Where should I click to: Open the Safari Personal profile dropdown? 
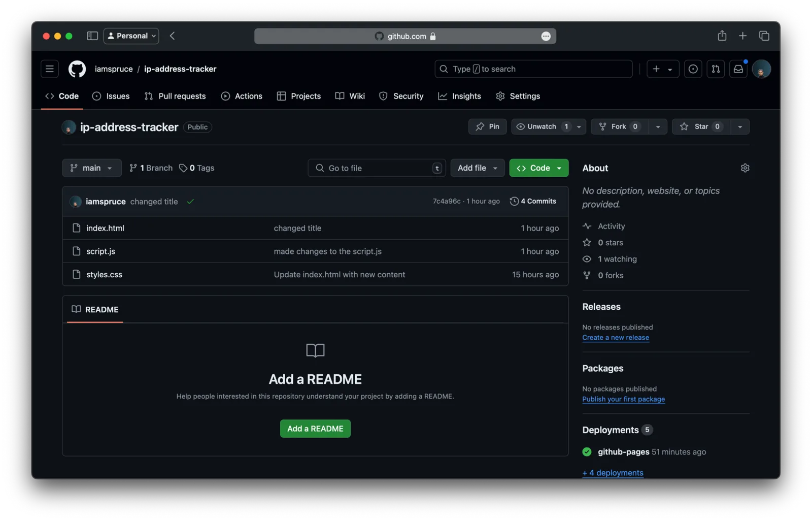click(131, 36)
